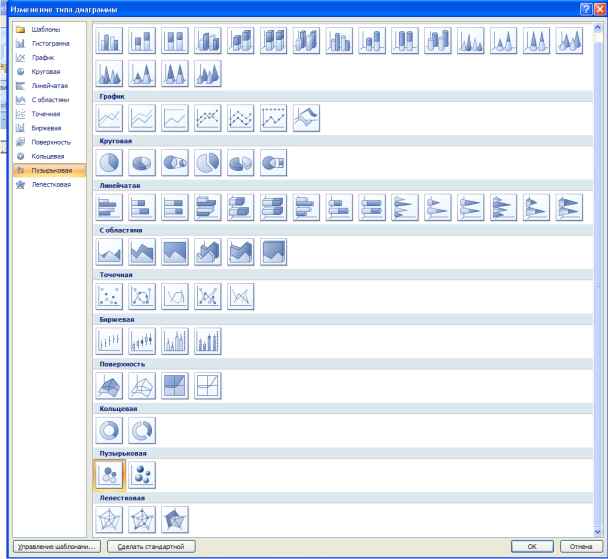
Task: Select the exploded pie chart under Круговая
Action: (x=208, y=162)
